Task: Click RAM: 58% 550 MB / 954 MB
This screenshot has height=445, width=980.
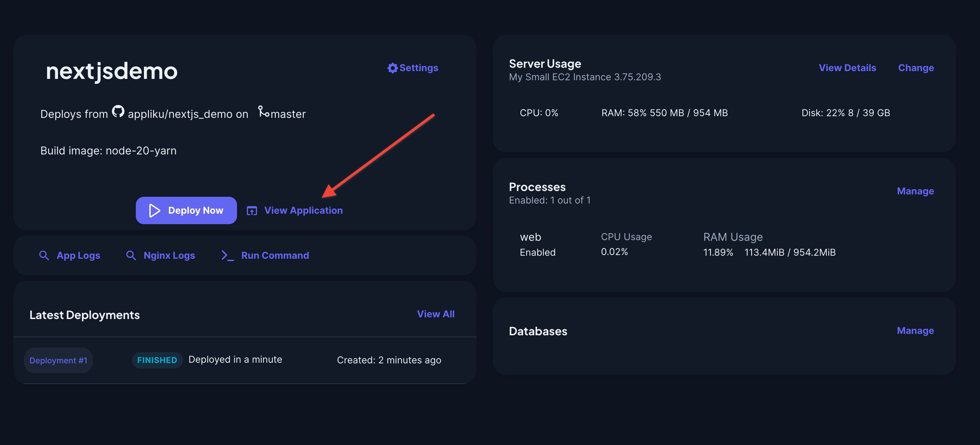Action: point(664,113)
